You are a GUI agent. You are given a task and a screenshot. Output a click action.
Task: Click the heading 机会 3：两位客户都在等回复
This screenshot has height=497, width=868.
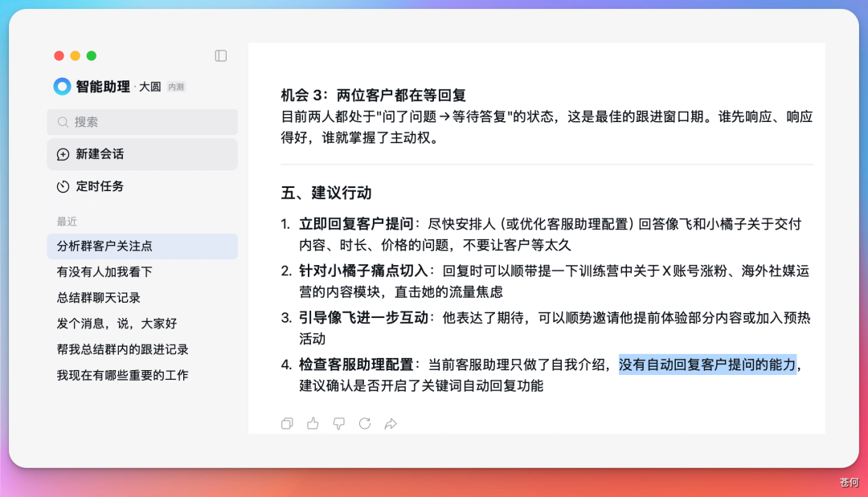(373, 95)
